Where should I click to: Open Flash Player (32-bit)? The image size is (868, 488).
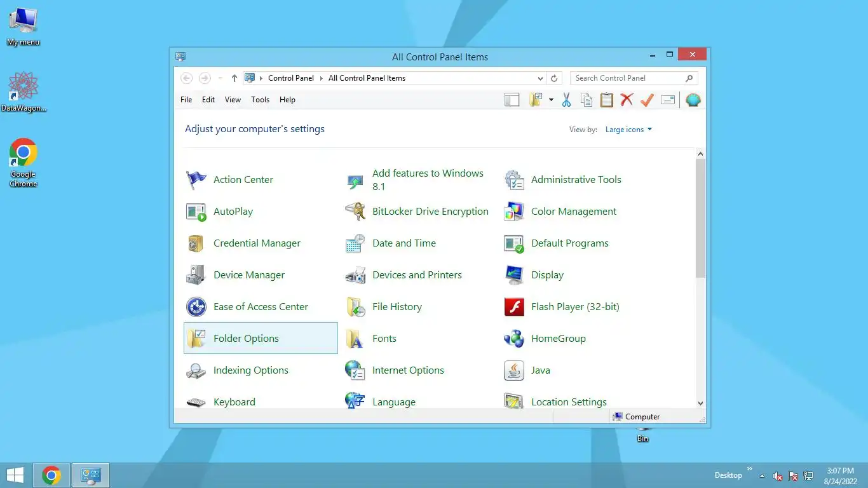coord(561,307)
